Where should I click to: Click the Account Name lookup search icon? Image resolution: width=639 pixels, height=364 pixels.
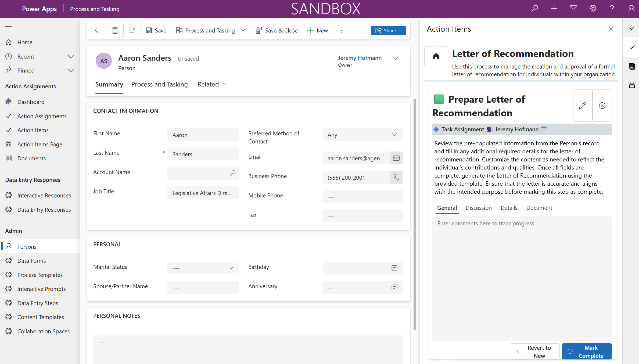click(232, 173)
